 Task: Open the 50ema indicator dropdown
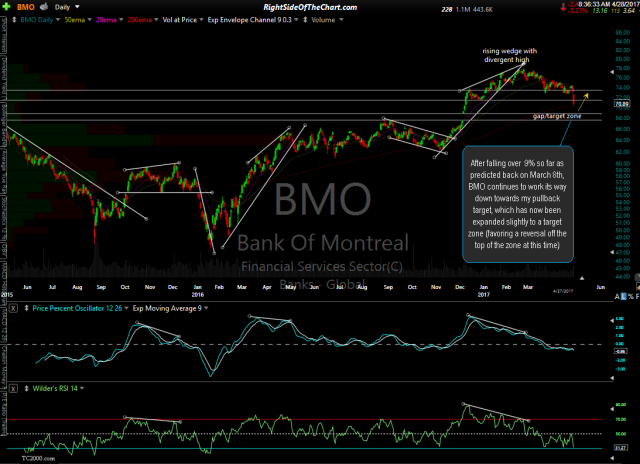click(x=89, y=20)
